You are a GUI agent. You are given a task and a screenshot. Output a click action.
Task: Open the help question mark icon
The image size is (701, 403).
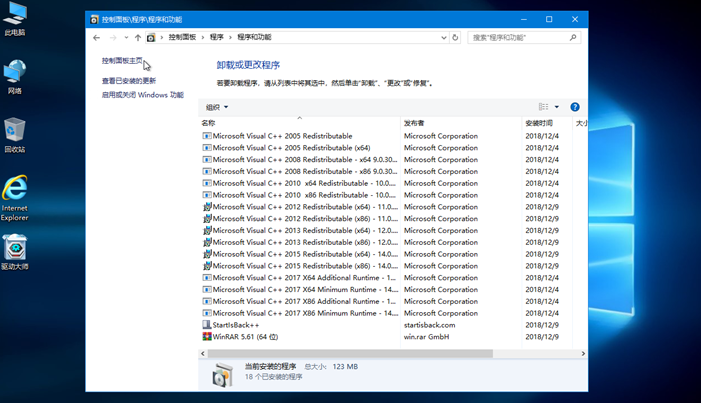point(575,107)
